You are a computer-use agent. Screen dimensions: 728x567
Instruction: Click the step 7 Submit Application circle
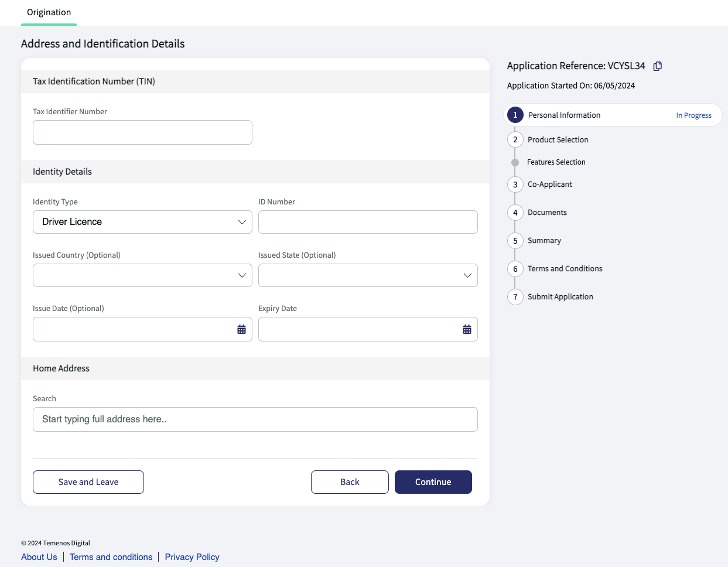515,297
